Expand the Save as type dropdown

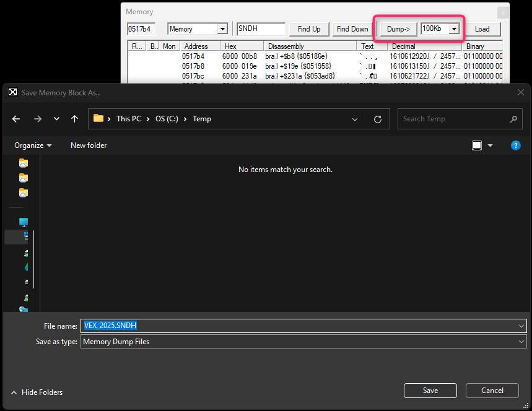521,341
